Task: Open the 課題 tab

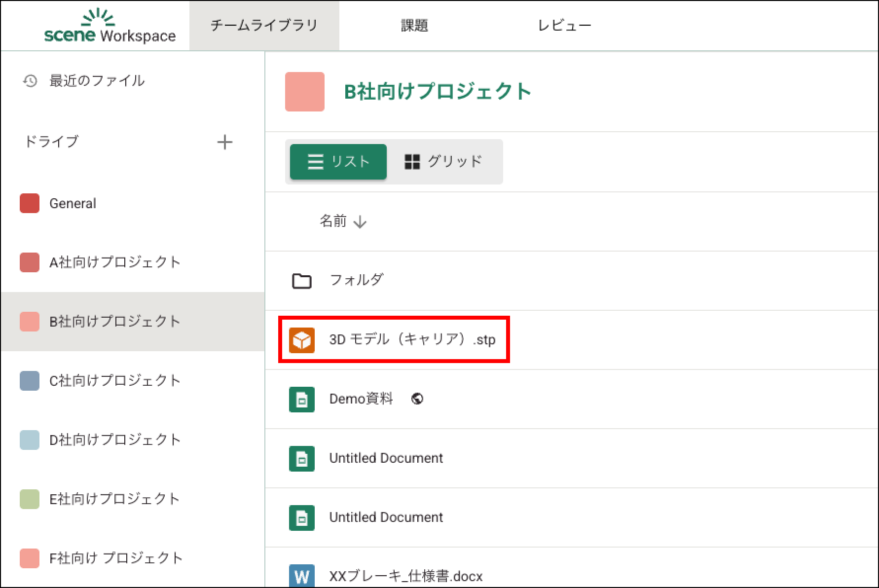Action: coord(414,26)
